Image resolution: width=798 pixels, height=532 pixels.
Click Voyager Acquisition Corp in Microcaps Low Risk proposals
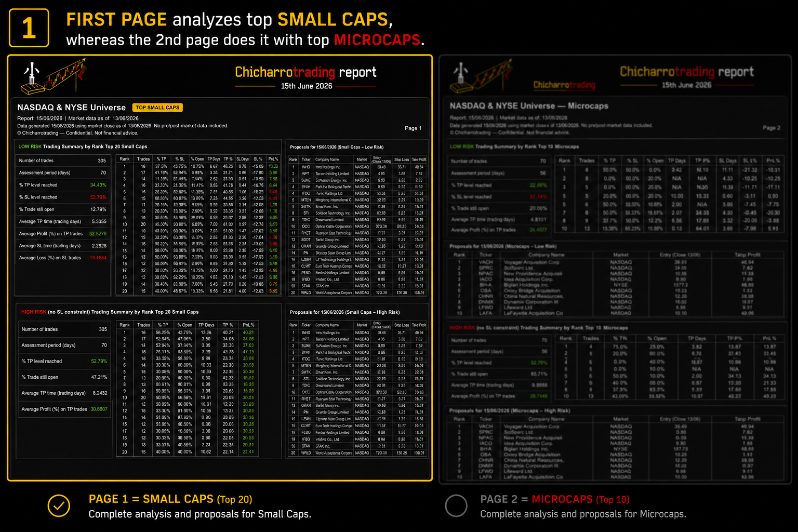[531, 262]
